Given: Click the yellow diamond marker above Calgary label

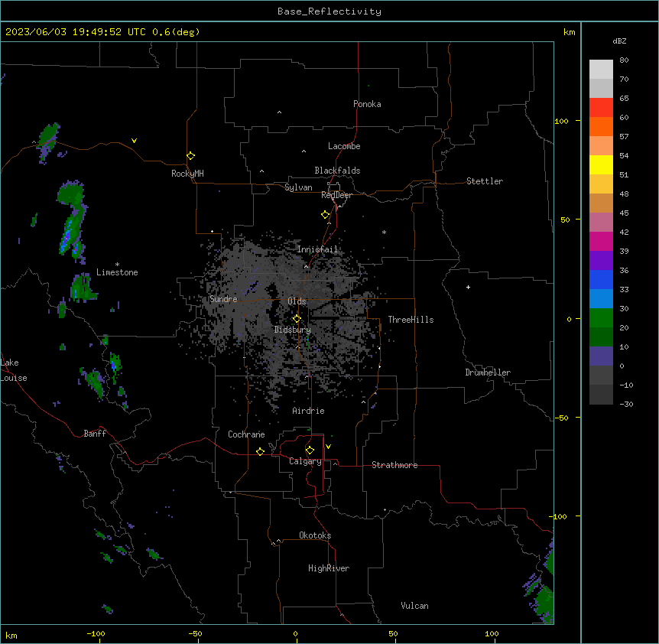Looking at the screenshot, I should click(310, 450).
